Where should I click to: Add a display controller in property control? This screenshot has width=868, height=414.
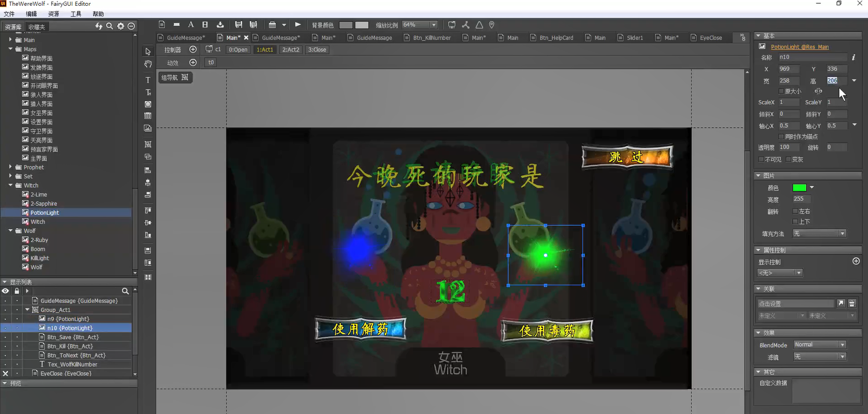[856, 261]
